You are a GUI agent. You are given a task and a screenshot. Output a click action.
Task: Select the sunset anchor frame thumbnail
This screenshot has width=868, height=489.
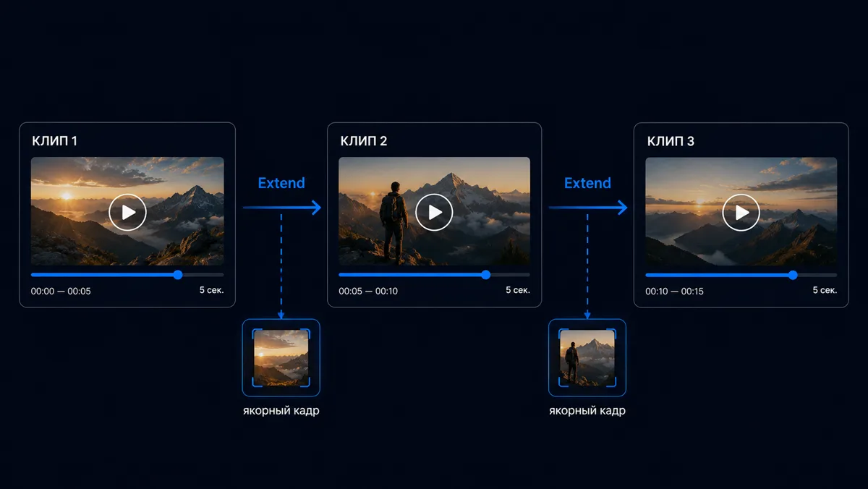pos(281,357)
